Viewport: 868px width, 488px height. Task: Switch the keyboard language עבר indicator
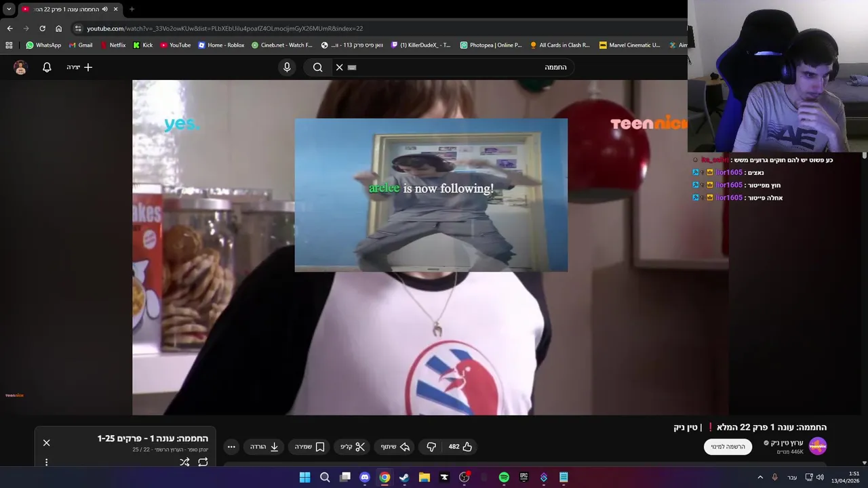tap(792, 477)
